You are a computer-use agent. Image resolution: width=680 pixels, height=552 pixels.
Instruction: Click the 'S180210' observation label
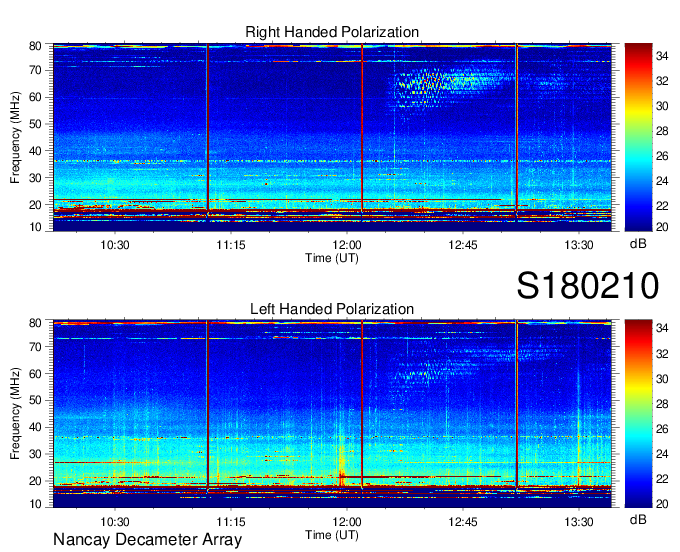588,286
